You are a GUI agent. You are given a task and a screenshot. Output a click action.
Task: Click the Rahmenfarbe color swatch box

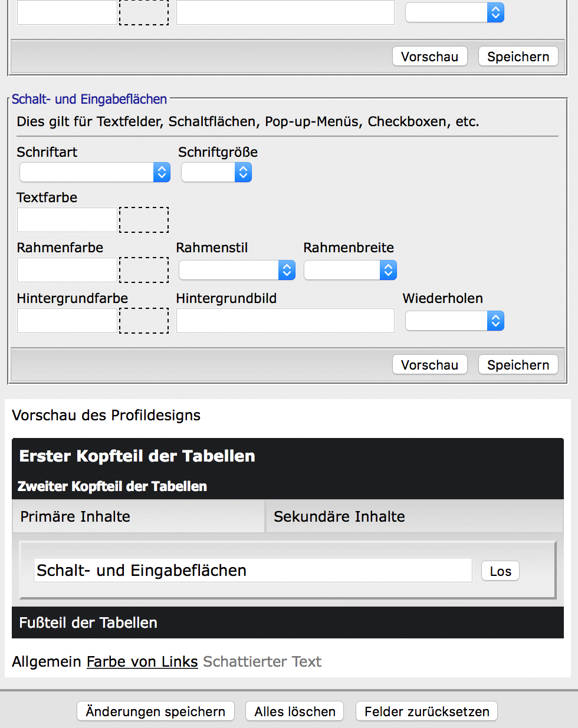(x=144, y=270)
